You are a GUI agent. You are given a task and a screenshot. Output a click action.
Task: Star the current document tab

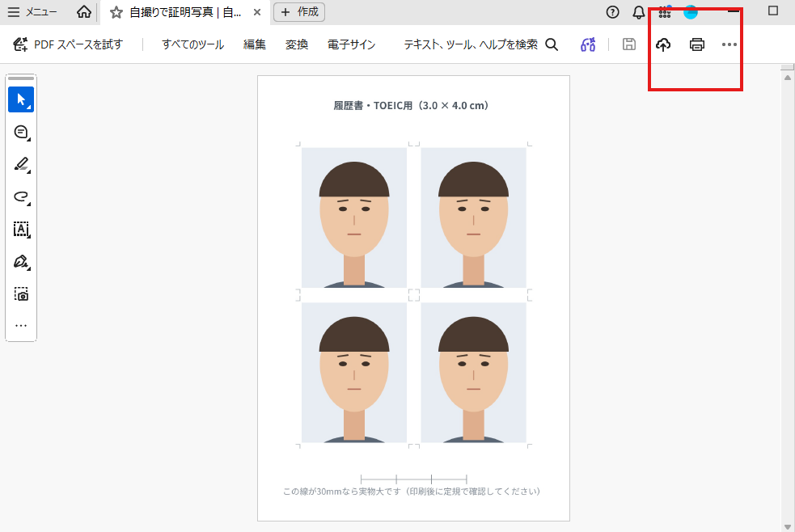coord(116,13)
